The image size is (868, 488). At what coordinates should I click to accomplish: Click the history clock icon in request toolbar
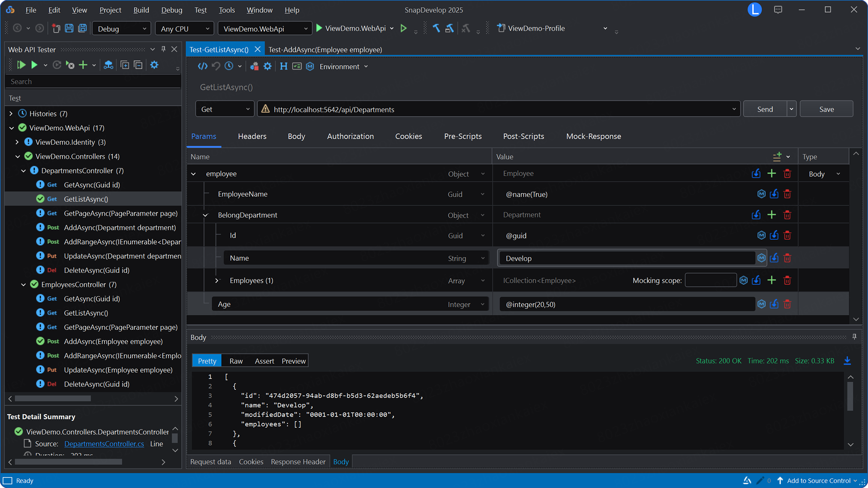click(229, 66)
